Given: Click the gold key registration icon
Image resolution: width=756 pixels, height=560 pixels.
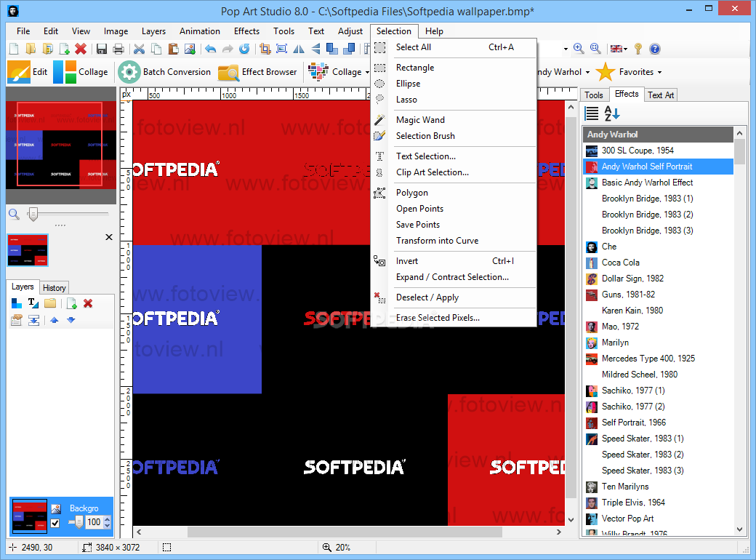Looking at the screenshot, I should click(638, 49).
